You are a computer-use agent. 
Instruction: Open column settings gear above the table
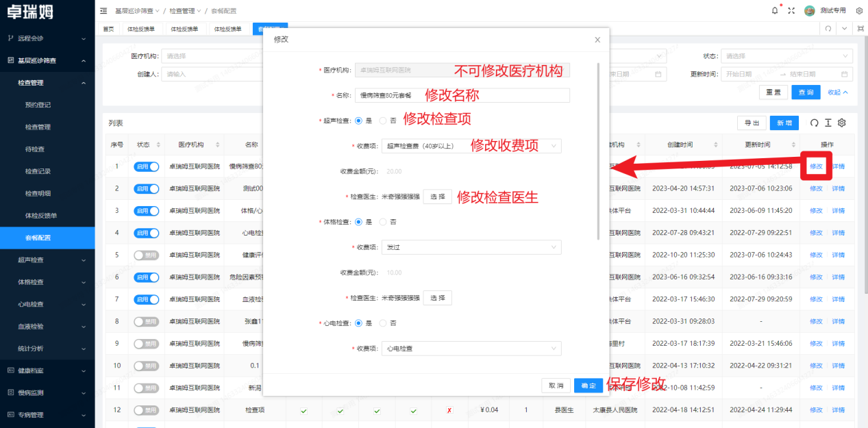click(x=841, y=123)
